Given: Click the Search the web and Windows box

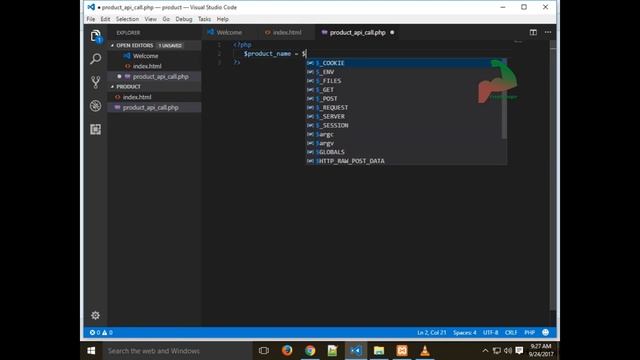Looking at the screenshot, I should pyautogui.click(x=177, y=351).
